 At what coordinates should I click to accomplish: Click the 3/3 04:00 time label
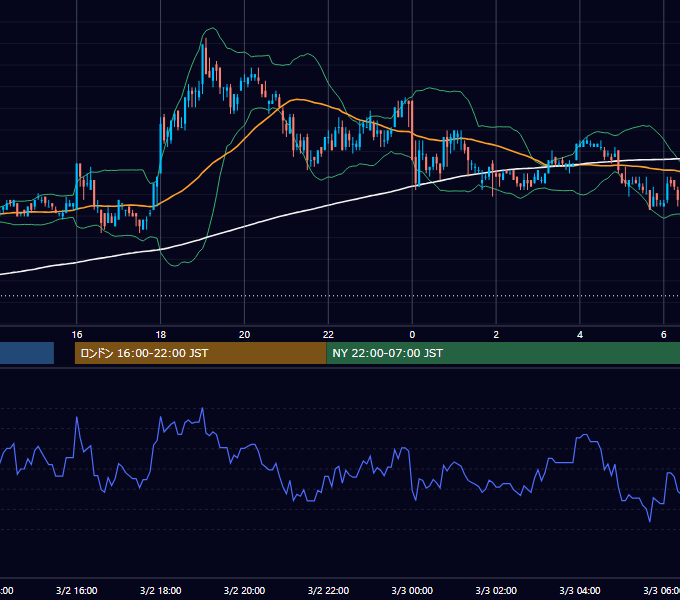point(580,590)
